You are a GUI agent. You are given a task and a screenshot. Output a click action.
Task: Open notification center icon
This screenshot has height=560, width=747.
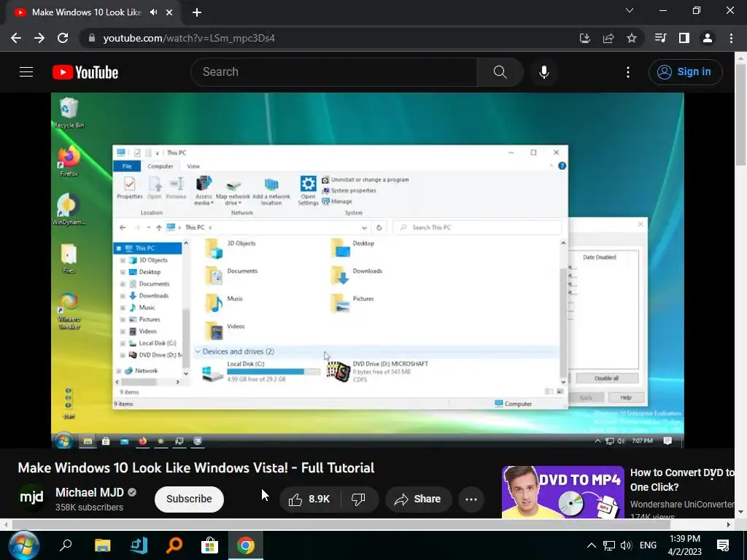click(x=723, y=545)
